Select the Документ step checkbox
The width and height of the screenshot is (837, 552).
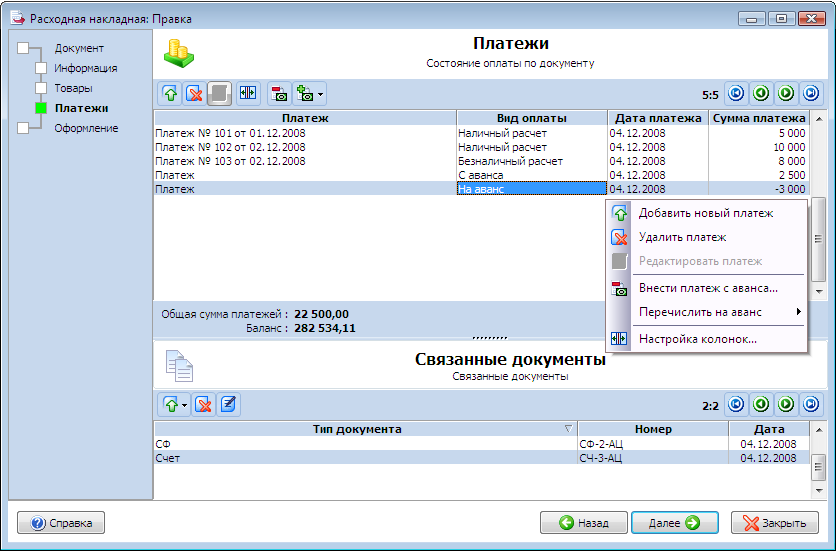[x=23, y=48]
